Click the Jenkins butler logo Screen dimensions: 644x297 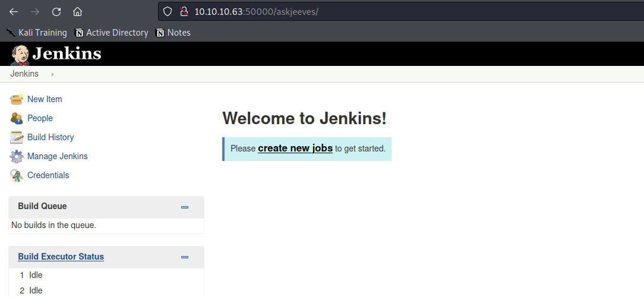tap(20, 55)
